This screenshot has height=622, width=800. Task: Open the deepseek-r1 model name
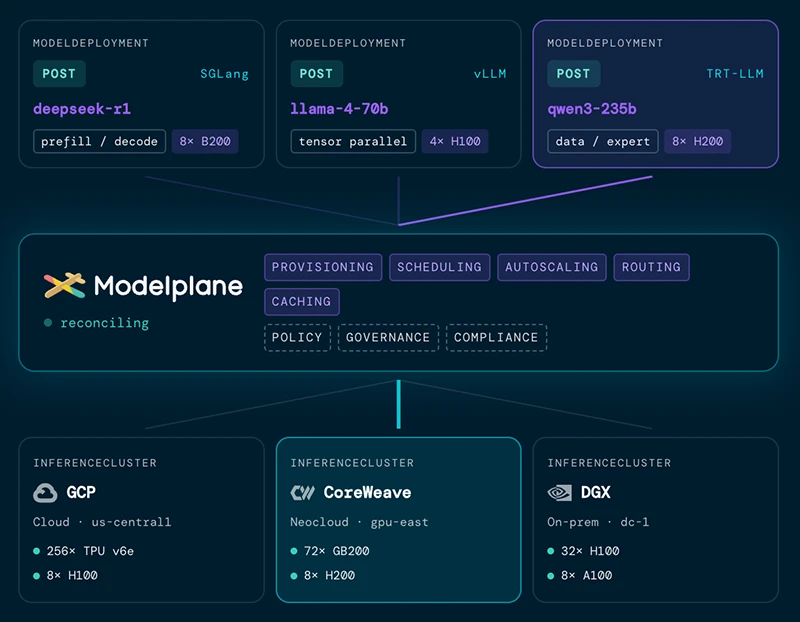[x=82, y=109]
